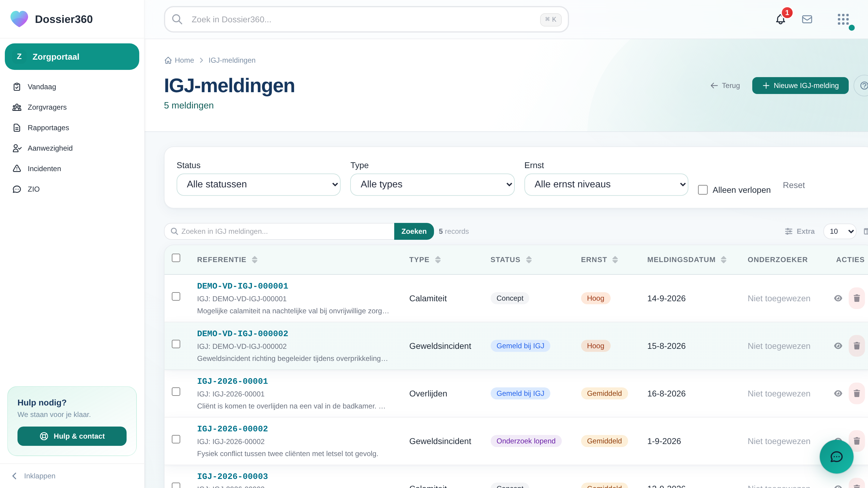This screenshot has height=488, width=868.
Task: Open Incidenten sidebar item
Action: (72, 169)
